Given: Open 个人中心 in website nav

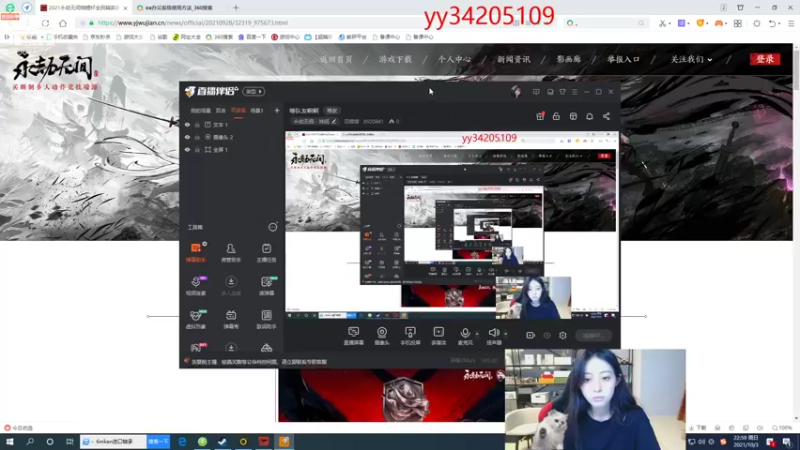Looking at the screenshot, I should pyautogui.click(x=455, y=59).
